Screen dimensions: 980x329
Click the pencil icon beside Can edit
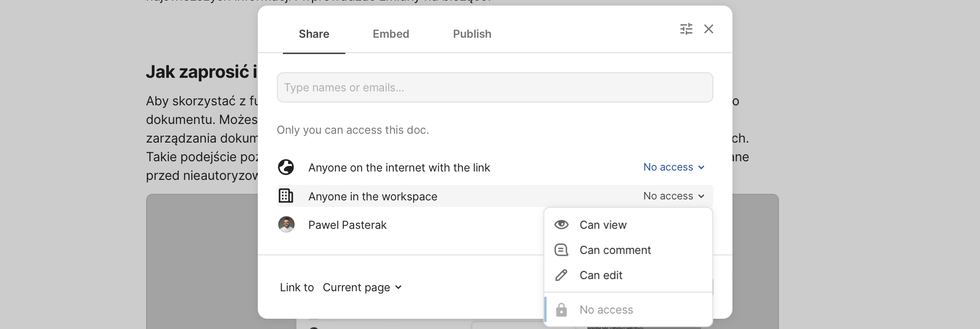[x=561, y=275]
